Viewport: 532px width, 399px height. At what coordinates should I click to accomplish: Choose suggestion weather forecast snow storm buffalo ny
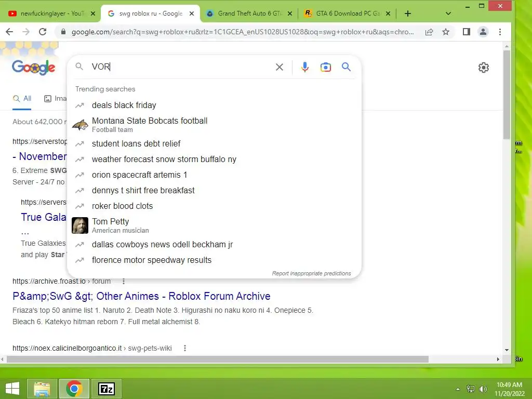click(x=214, y=159)
